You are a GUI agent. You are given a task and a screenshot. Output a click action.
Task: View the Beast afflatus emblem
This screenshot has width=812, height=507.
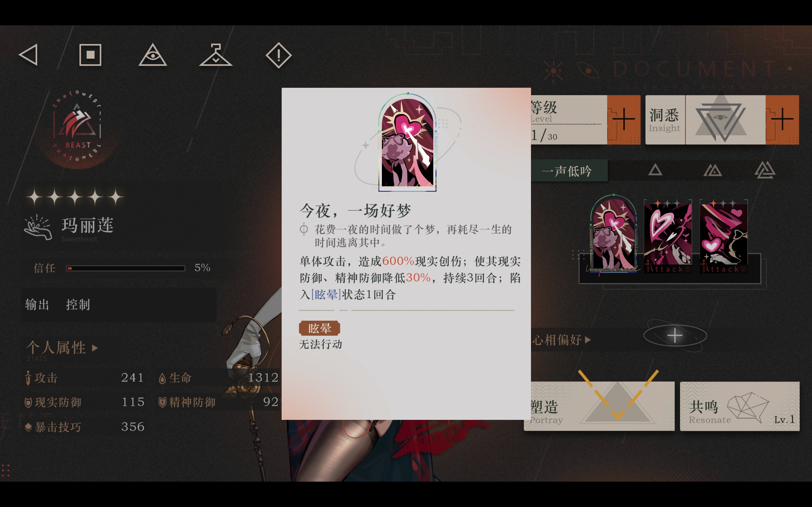pos(77,127)
